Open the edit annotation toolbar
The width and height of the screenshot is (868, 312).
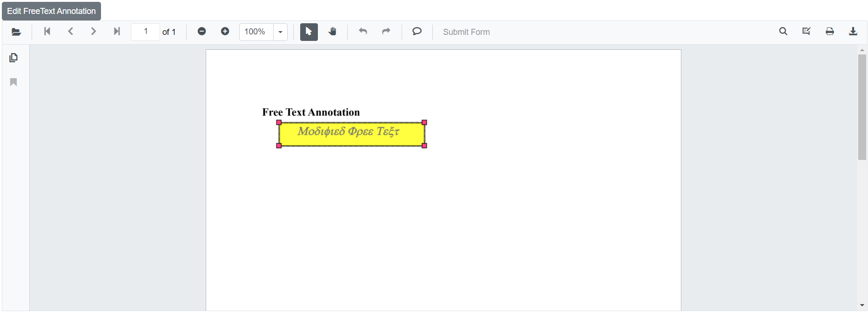807,32
